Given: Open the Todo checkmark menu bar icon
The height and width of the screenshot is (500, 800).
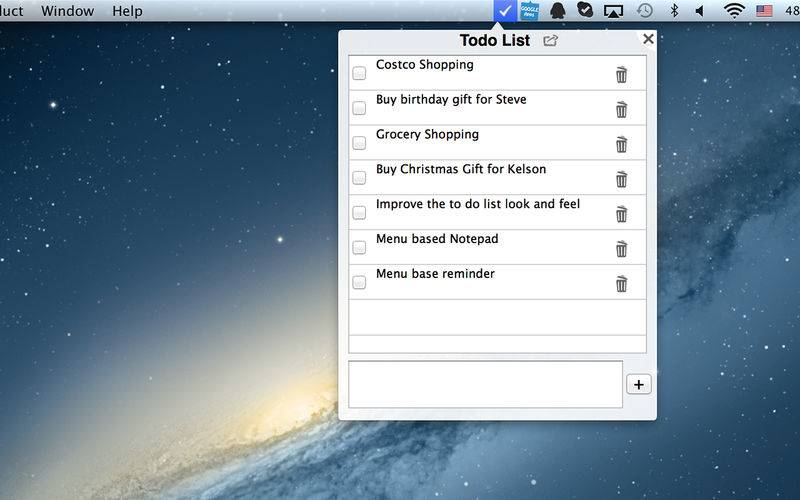Looking at the screenshot, I should (505, 11).
